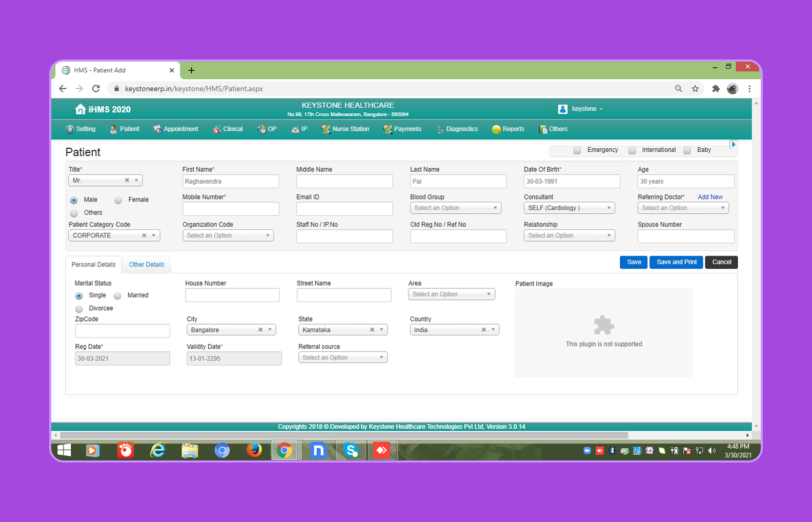Select Divorcee marital status

click(79, 309)
